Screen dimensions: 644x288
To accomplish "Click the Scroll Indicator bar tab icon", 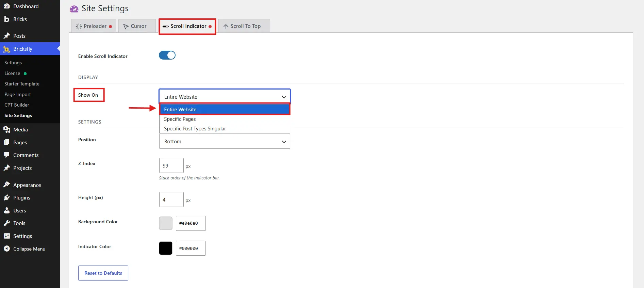I will coord(166,26).
